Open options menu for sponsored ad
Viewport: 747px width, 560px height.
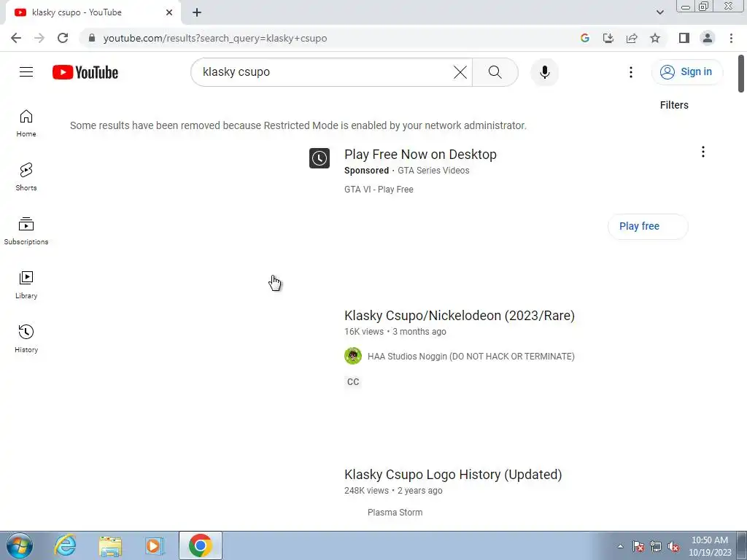tap(703, 152)
